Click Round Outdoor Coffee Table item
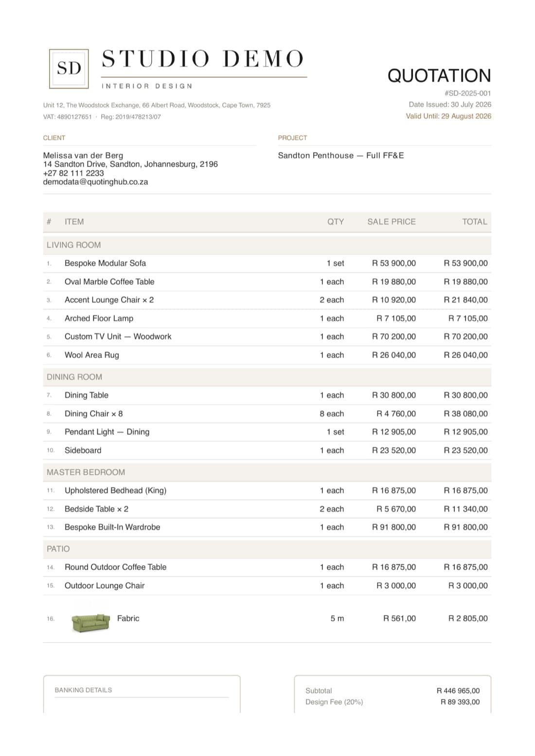This screenshot has height=756, width=535. (x=116, y=567)
